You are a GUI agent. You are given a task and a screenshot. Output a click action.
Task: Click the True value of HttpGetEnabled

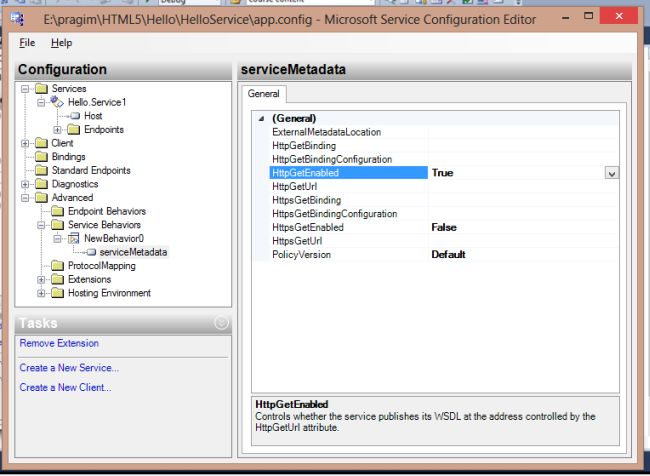click(442, 173)
